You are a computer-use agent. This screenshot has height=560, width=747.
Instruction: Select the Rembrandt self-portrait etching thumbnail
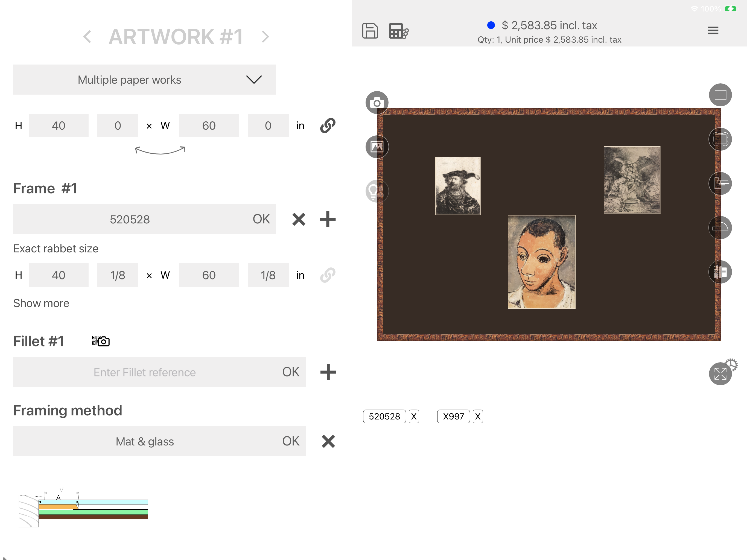tap(458, 186)
